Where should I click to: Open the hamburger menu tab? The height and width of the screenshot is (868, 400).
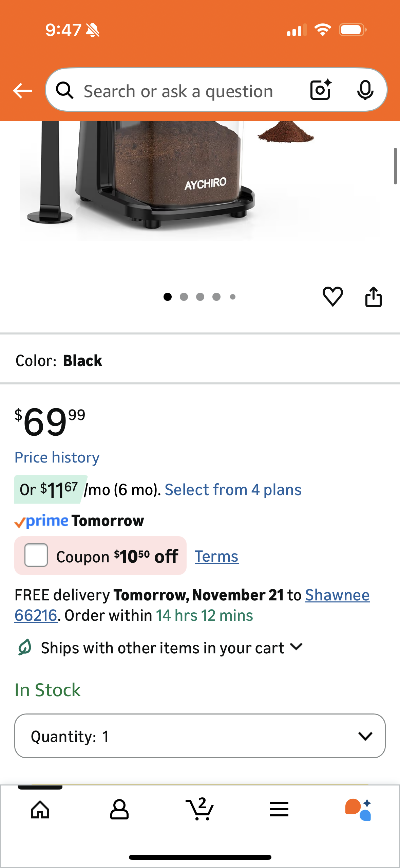pos(279,809)
